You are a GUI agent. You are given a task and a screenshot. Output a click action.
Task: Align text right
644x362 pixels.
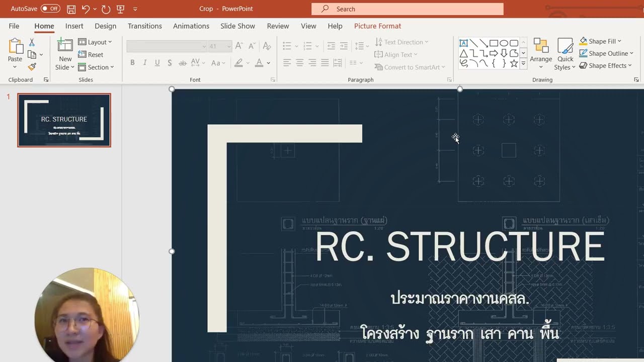click(x=312, y=63)
